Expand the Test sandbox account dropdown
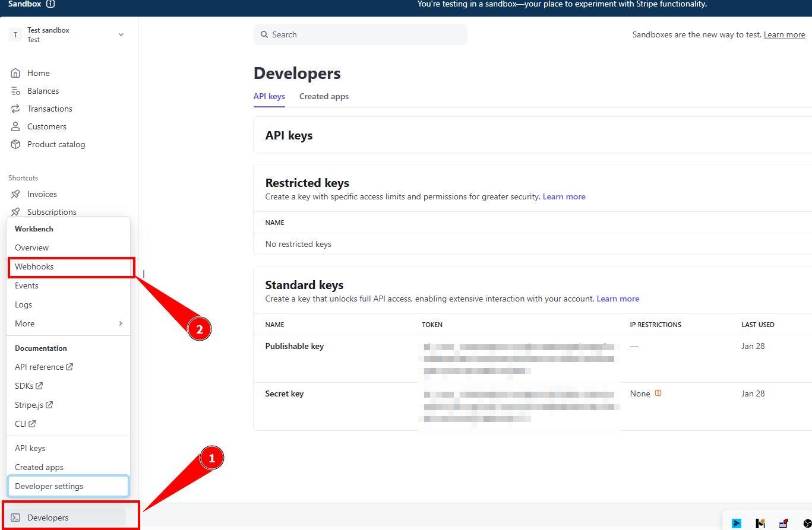Image resolution: width=812 pixels, height=530 pixels. point(121,34)
